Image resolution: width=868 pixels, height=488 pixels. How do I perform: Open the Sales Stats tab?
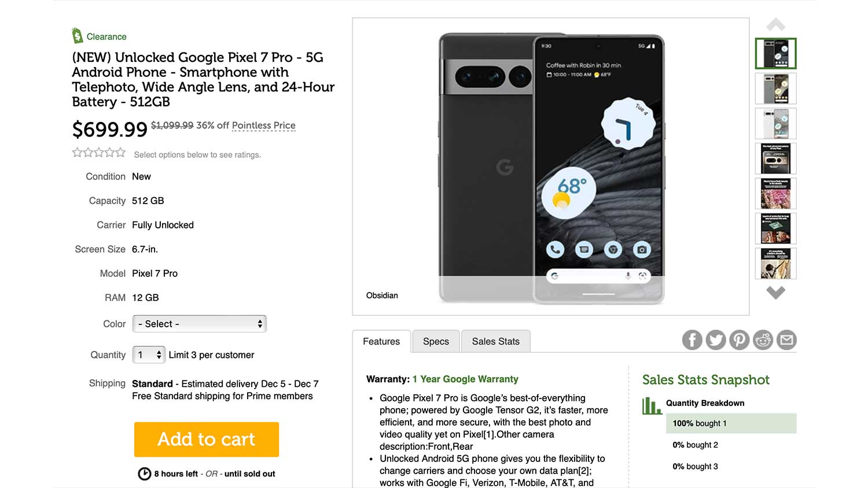pos(495,341)
